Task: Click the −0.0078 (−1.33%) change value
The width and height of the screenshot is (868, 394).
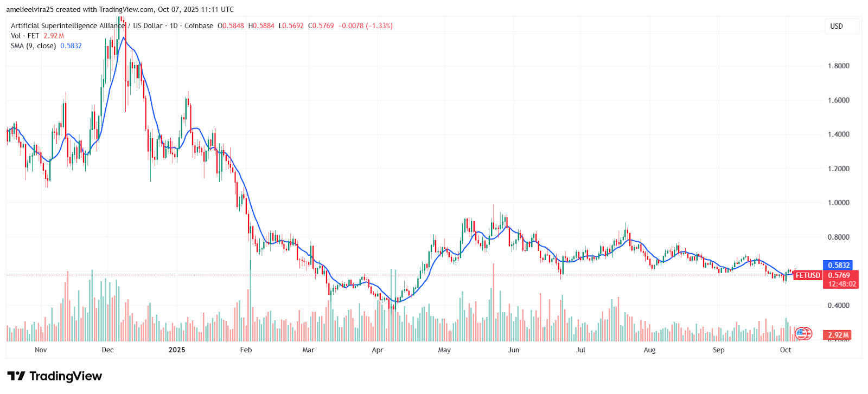Action: pyautogui.click(x=366, y=25)
